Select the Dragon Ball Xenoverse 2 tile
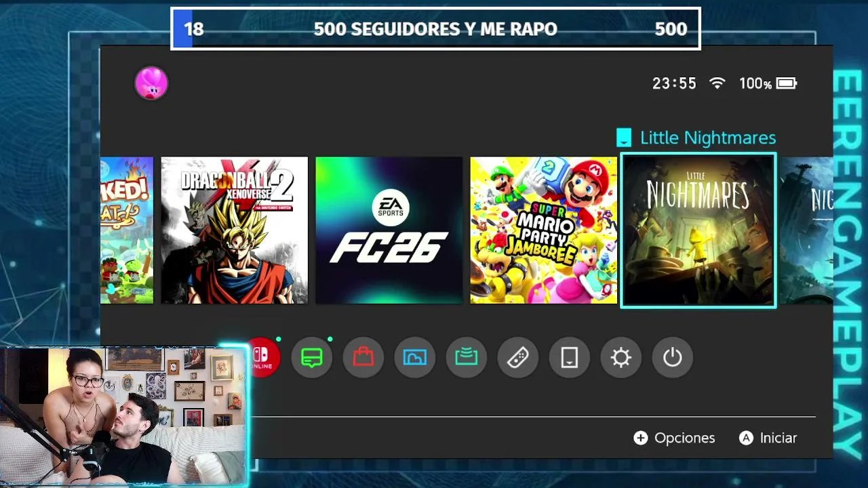The width and height of the screenshot is (868, 488). pyautogui.click(x=235, y=230)
